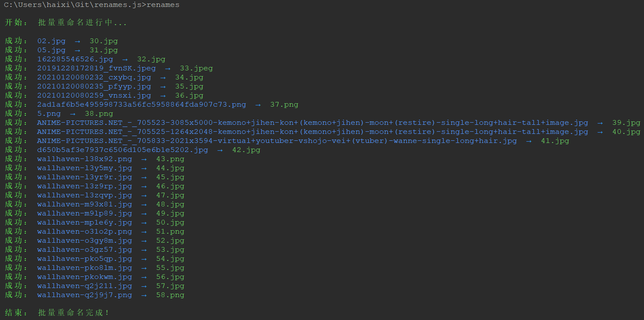Click the 开始 batch rename start message
This screenshot has height=320, width=644.
pos(66,23)
